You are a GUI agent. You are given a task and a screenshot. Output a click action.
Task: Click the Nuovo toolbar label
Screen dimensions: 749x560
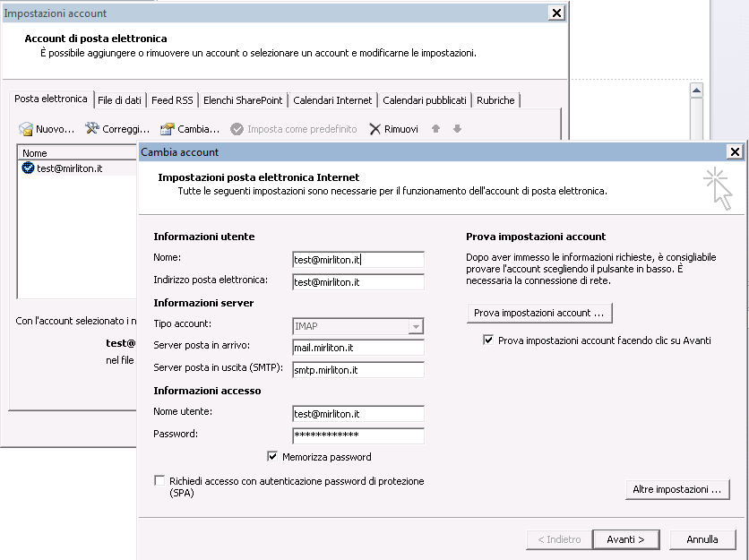coord(55,129)
